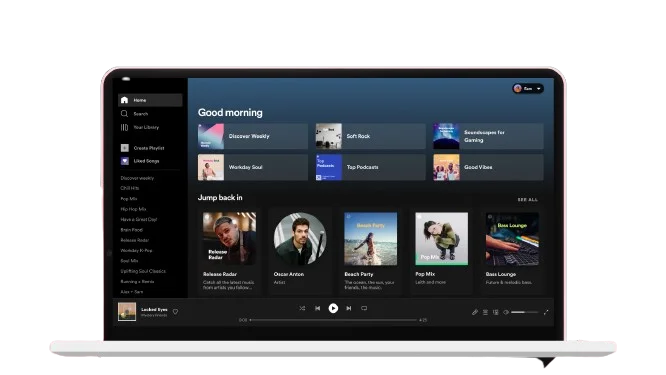Click the now playing song title
Image resolution: width=666 pixels, height=375 pixels.
pos(154,310)
